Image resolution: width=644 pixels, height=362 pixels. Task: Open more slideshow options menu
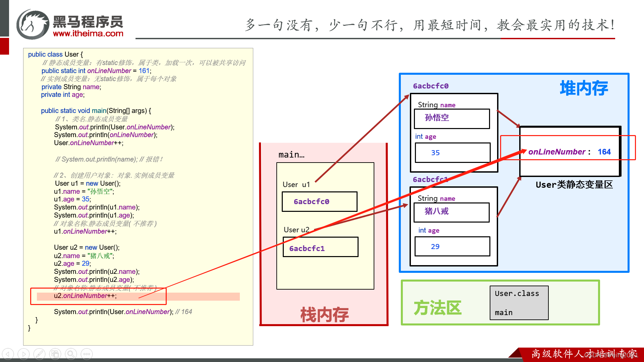coord(87,354)
